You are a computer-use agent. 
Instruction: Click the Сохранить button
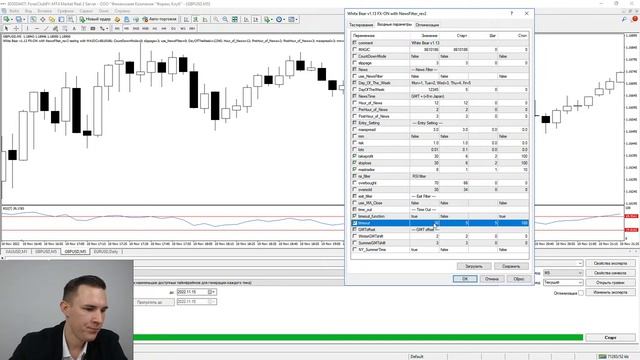[x=511, y=266]
